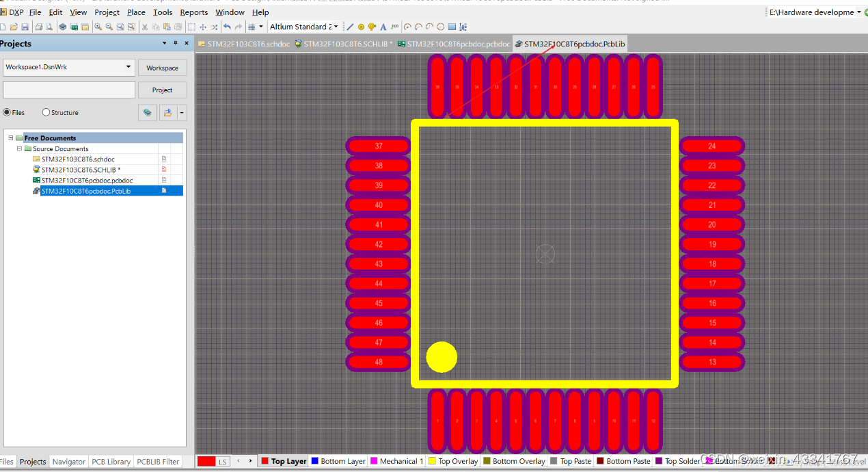Open the dropdown beside the panel folder icon
868x472 pixels.
tap(182, 113)
